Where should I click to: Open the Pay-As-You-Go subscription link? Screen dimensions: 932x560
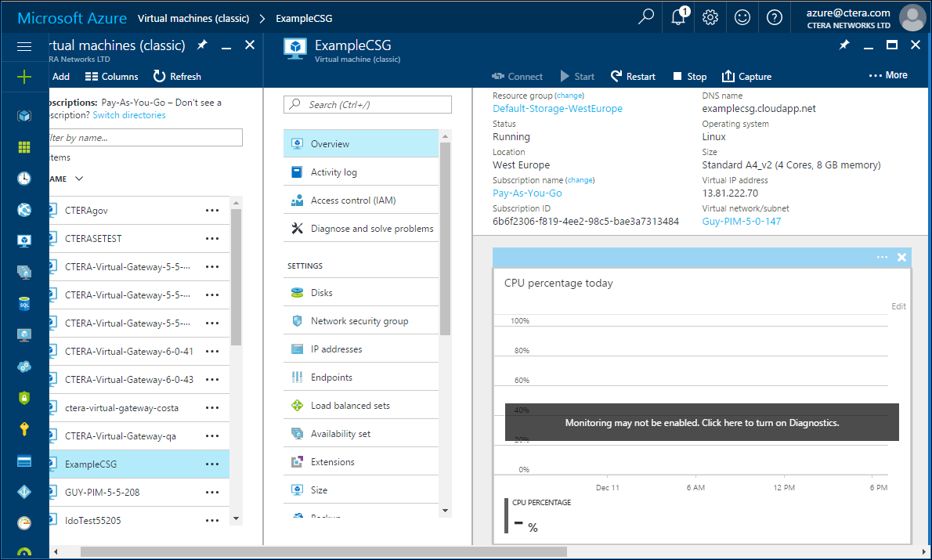(x=527, y=193)
